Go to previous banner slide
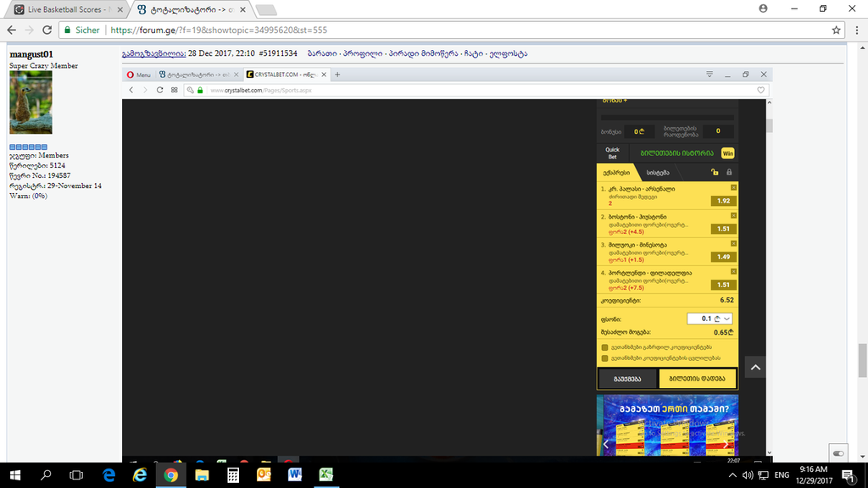This screenshot has width=868, height=488. pos(605,444)
